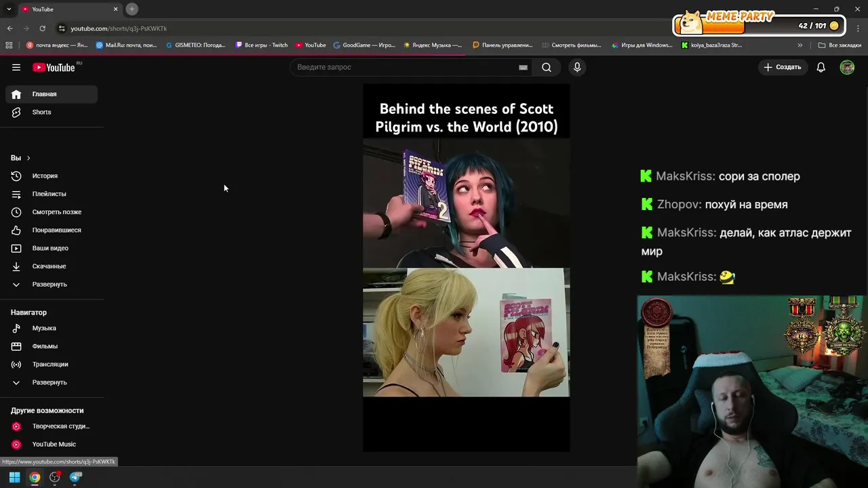Click the YouTube logo
The image size is (868, 488).
(54, 67)
